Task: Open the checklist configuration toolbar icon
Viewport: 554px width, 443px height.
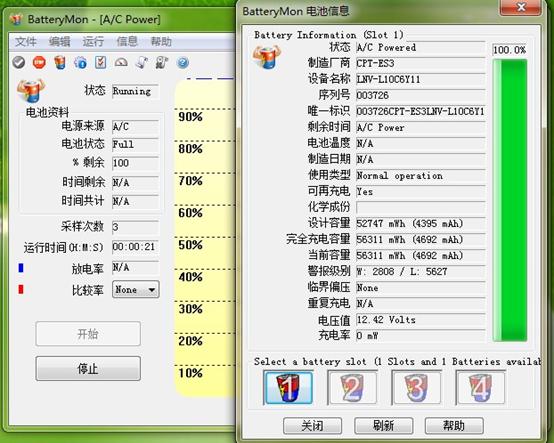Action: [101, 63]
